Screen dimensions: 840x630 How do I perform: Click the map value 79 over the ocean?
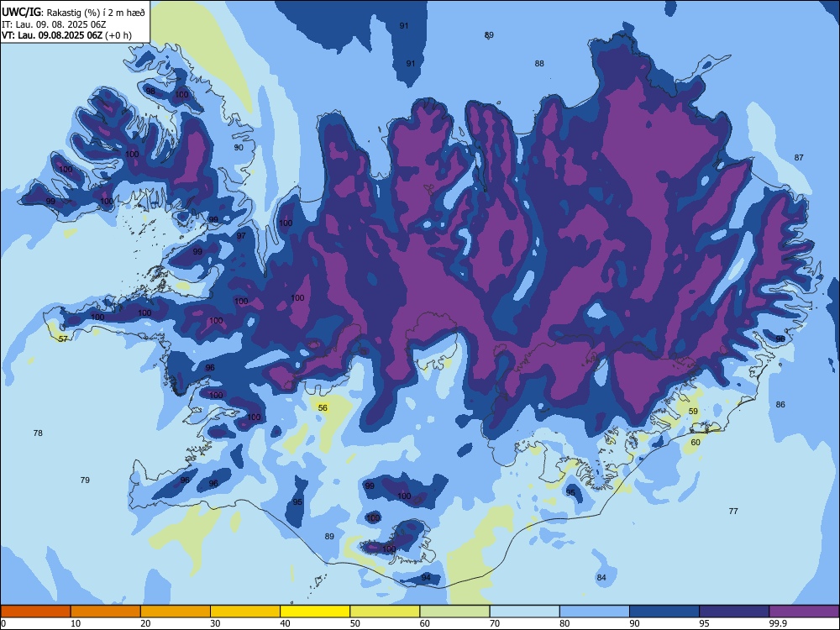pyautogui.click(x=85, y=480)
